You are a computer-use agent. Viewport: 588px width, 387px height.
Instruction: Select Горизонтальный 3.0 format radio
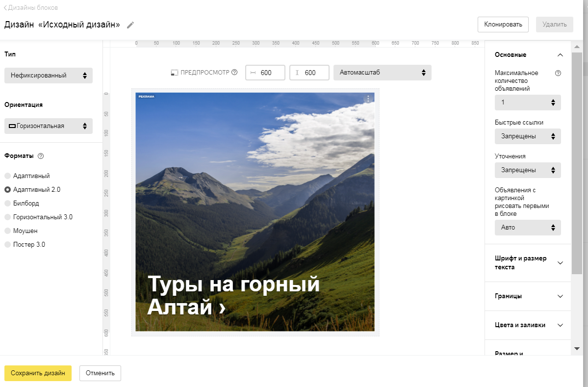tap(7, 217)
